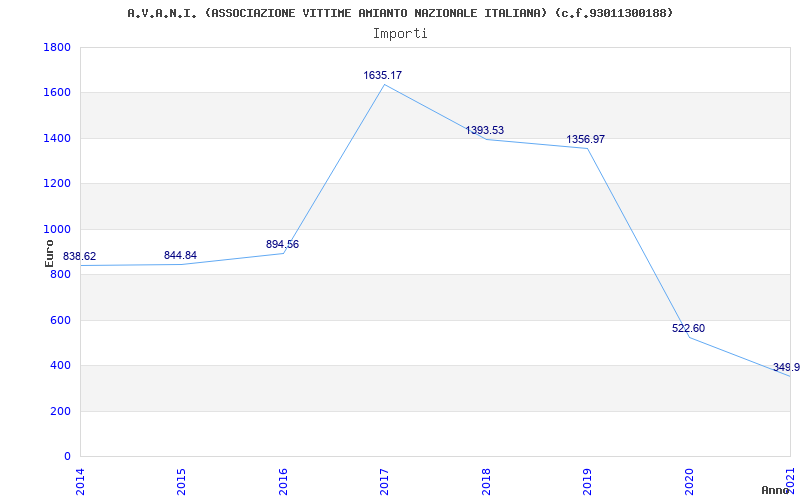
Task: Click the 522.60 data label
Action: [688, 329]
